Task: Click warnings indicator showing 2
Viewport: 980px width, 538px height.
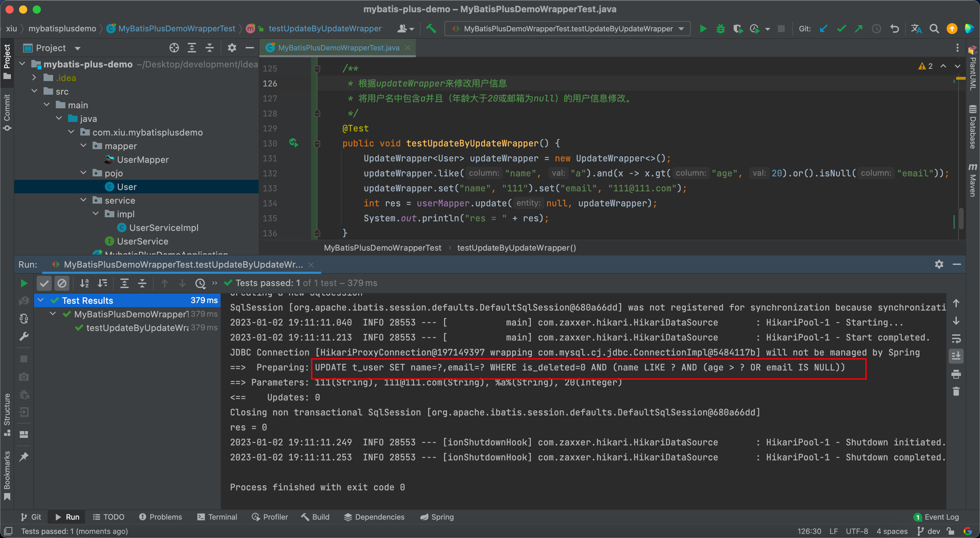Action: coord(926,66)
